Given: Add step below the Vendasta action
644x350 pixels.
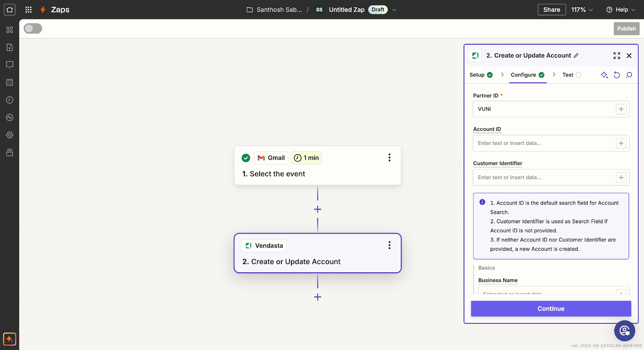Looking at the screenshot, I should pos(318,297).
